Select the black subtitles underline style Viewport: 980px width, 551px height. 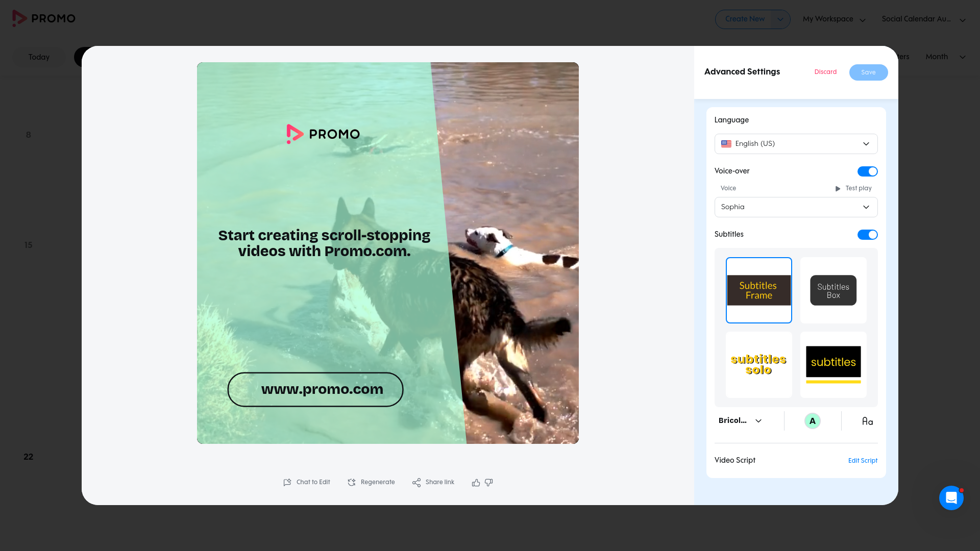[x=834, y=365]
